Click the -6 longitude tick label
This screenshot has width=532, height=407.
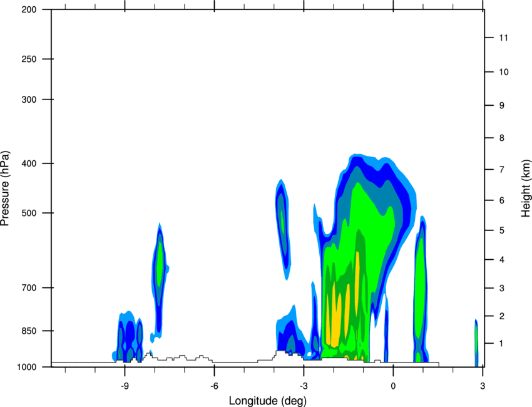point(214,386)
